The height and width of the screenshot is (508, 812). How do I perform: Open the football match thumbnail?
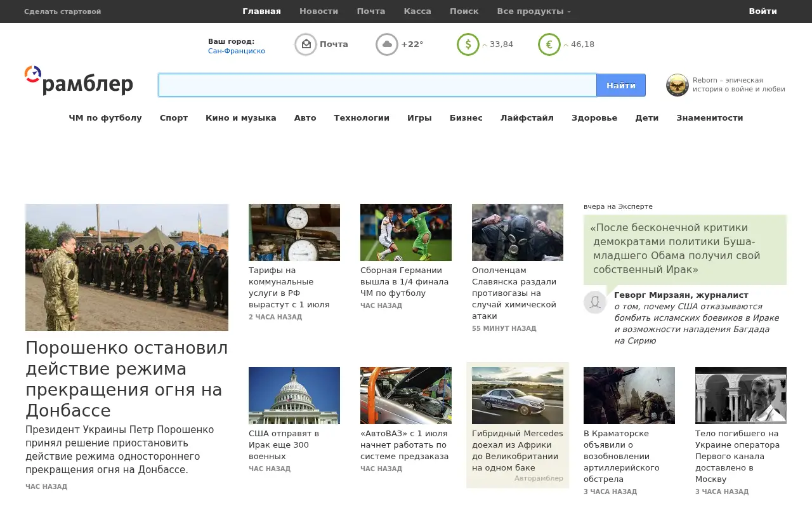[406, 232]
